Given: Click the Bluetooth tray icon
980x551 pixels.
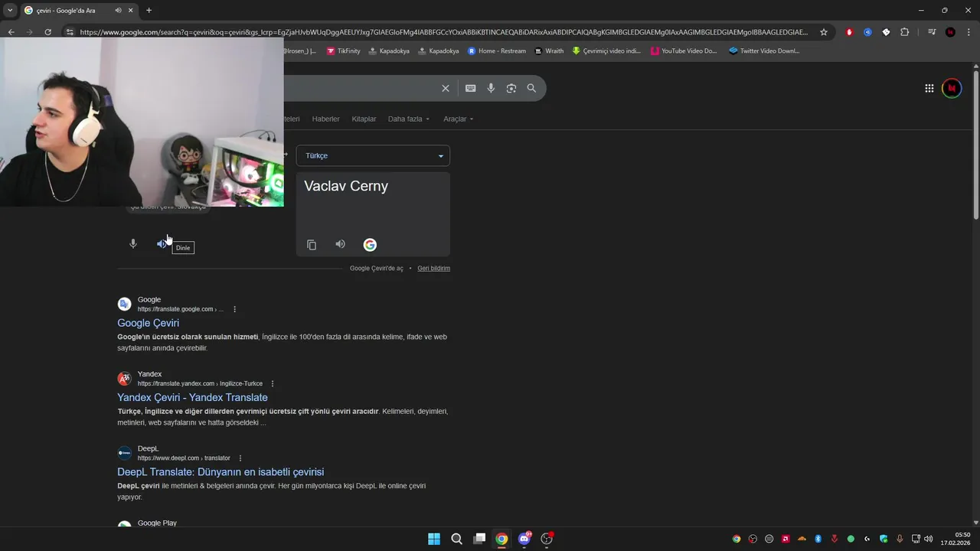Looking at the screenshot, I should 818,539.
